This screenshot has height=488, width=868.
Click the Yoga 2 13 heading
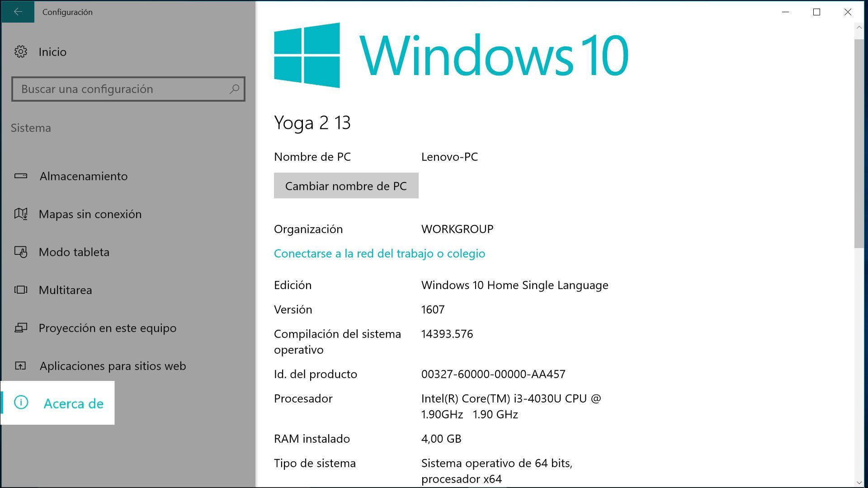pos(312,122)
